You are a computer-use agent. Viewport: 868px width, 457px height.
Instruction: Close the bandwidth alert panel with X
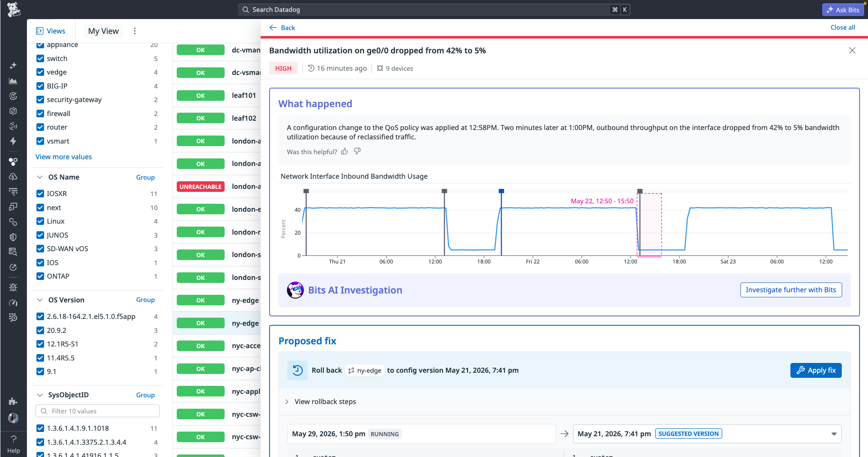point(852,50)
